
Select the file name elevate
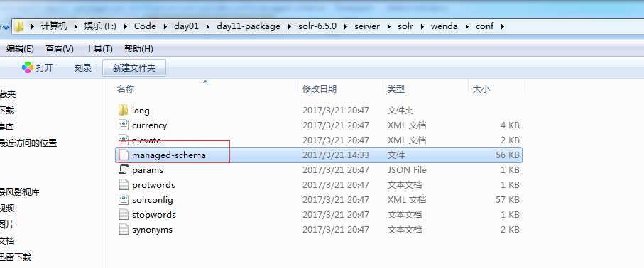click(x=147, y=140)
